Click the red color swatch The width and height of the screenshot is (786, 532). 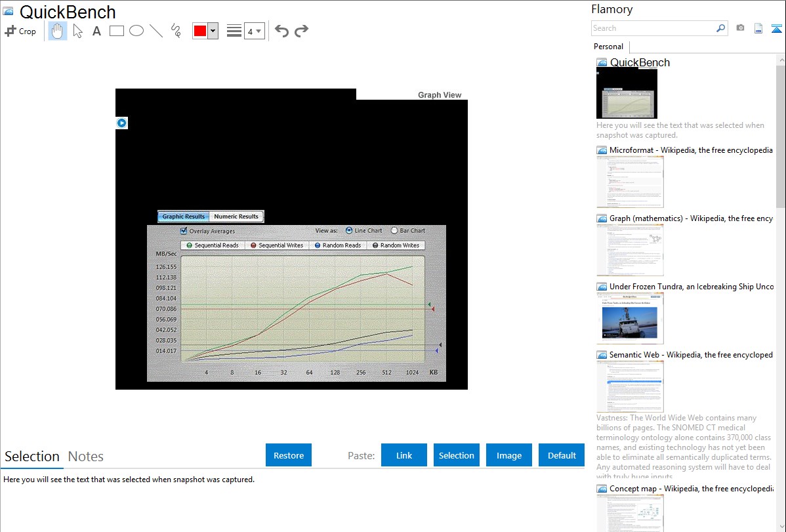[200, 31]
